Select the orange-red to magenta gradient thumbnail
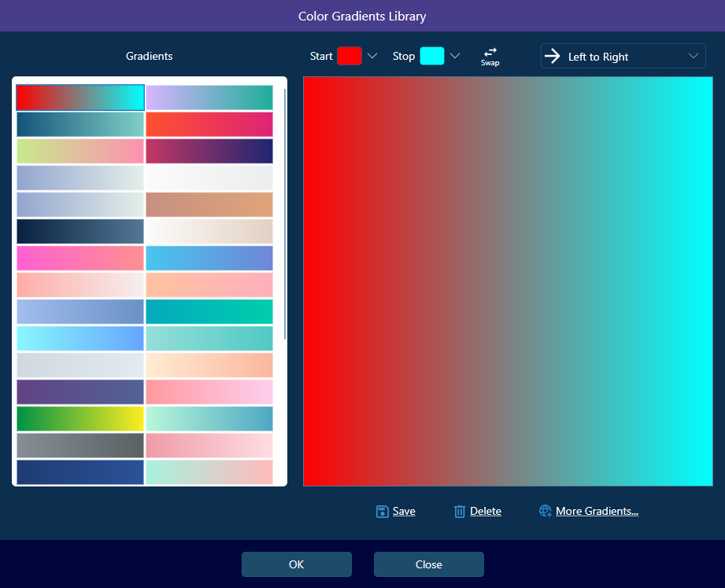725x588 pixels. tap(209, 124)
